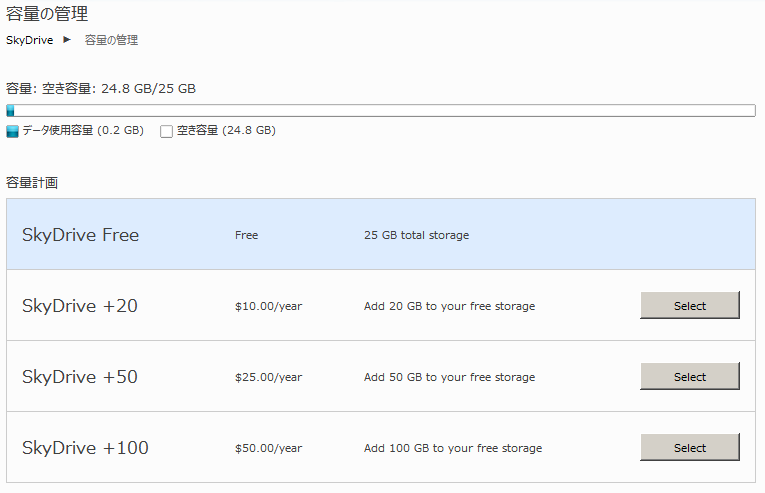Click the $25.00/year price text

tap(268, 377)
